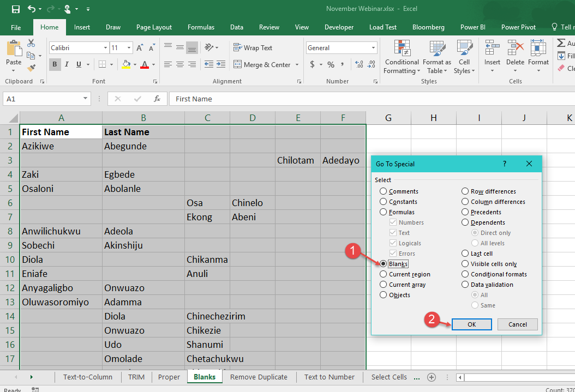This screenshot has height=392, width=575.
Task: Choose the Constants option in Go To Special
Action: [x=384, y=201]
